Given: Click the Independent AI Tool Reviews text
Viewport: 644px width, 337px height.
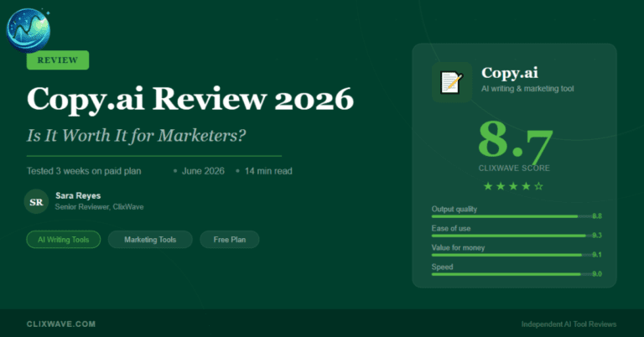Looking at the screenshot, I should [568, 324].
